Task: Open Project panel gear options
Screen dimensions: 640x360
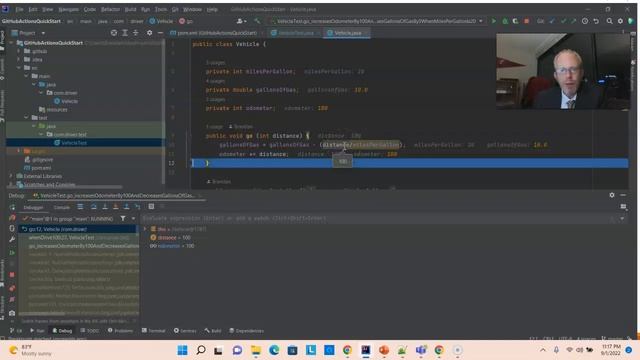Action: point(149,33)
